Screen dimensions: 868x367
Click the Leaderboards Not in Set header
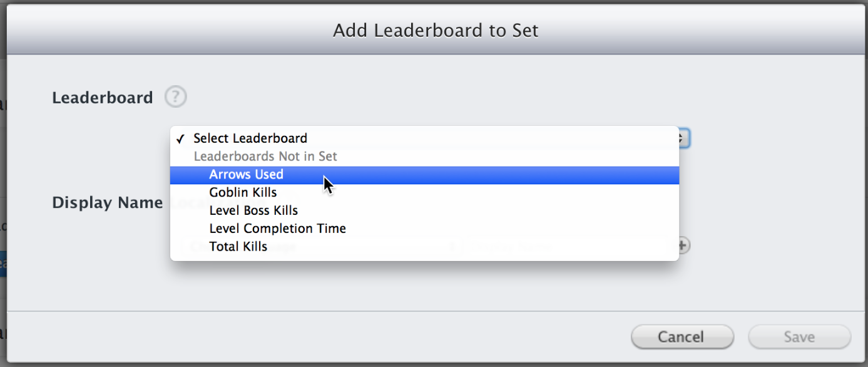point(265,157)
